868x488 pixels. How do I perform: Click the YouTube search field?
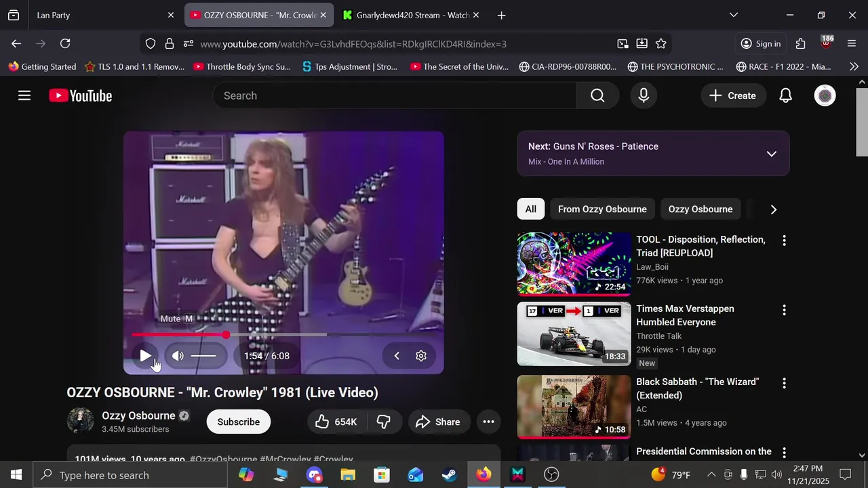click(395, 96)
